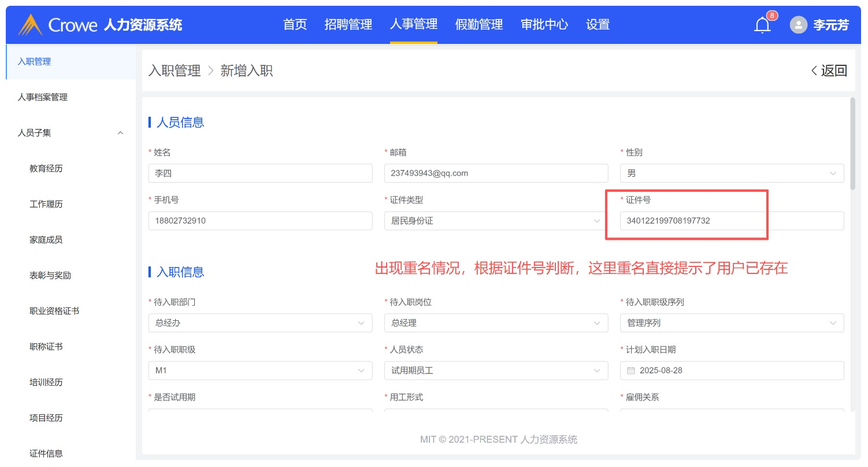The width and height of the screenshot is (868, 467).
Task: Switch to the 招聘管理 tab
Action: pyautogui.click(x=348, y=25)
